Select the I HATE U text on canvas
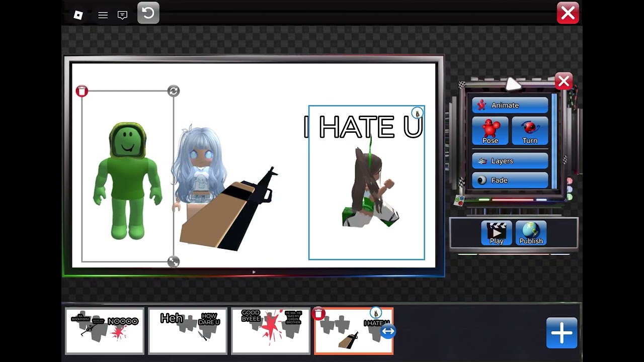Viewport: 644px width, 362px height. [363, 127]
